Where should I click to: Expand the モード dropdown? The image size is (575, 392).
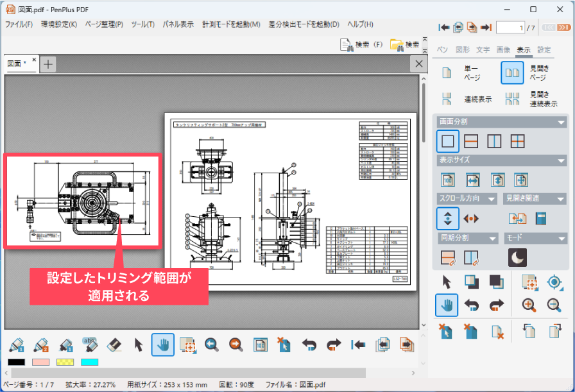[x=561, y=238]
